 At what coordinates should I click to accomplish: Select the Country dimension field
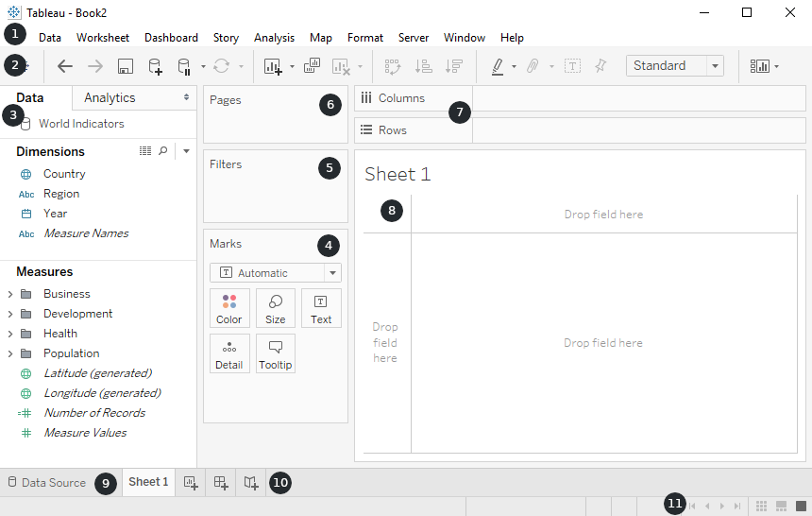pos(64,174)
